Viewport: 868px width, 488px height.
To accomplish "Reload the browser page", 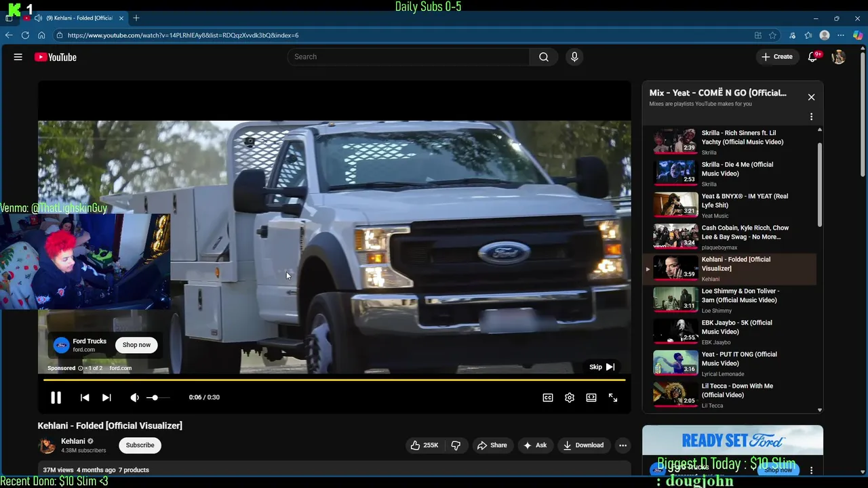I will 25,35.
